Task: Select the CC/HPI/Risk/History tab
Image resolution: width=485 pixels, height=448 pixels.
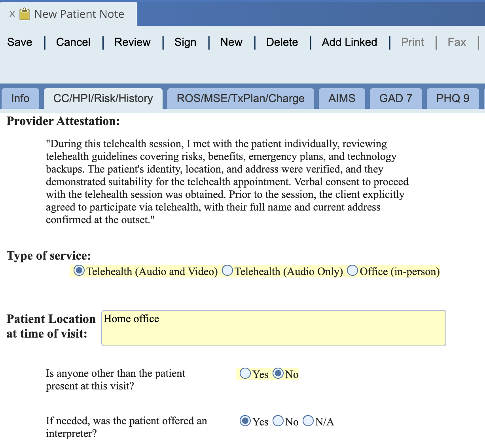Action: 103,98
